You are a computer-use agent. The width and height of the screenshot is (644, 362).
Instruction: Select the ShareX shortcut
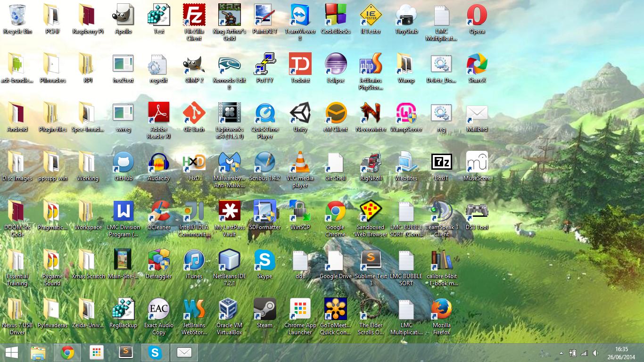pyautogui.click(x=477, y=68)
